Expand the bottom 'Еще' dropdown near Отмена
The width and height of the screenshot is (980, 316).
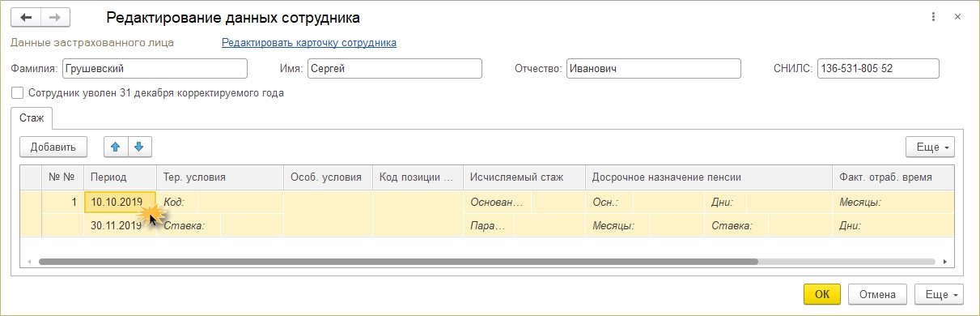click(939, 294)
